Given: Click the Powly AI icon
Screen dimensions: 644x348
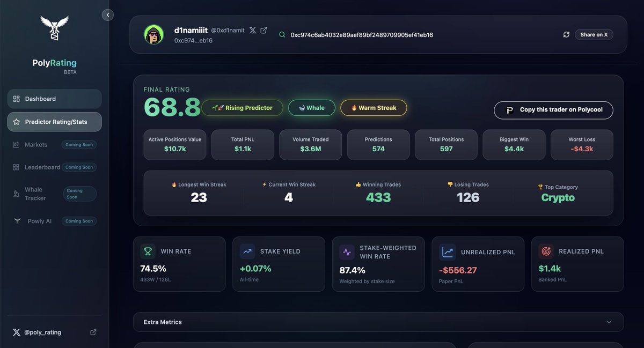Looking at the screenshot, I should pyautogui.click(x=17, y=221).
